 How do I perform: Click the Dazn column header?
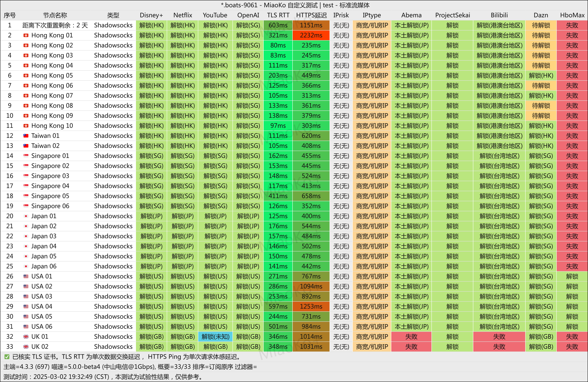pos(541,15)
